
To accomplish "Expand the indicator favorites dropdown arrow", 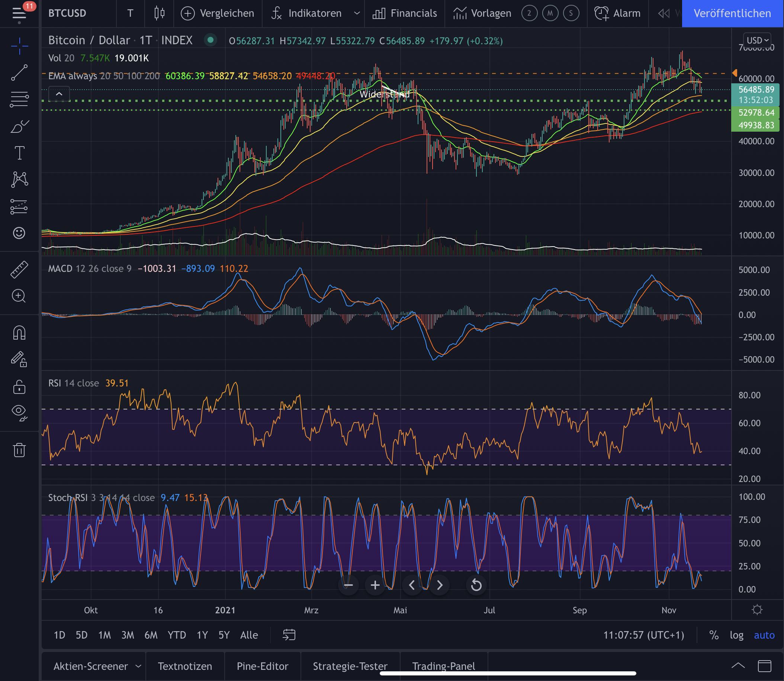I will (x=356, y=14).
